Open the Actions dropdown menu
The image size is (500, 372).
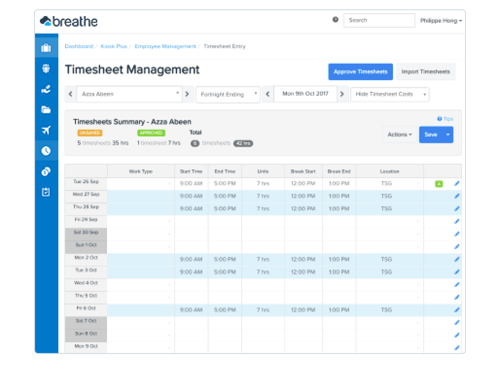(x=400, y=135)
